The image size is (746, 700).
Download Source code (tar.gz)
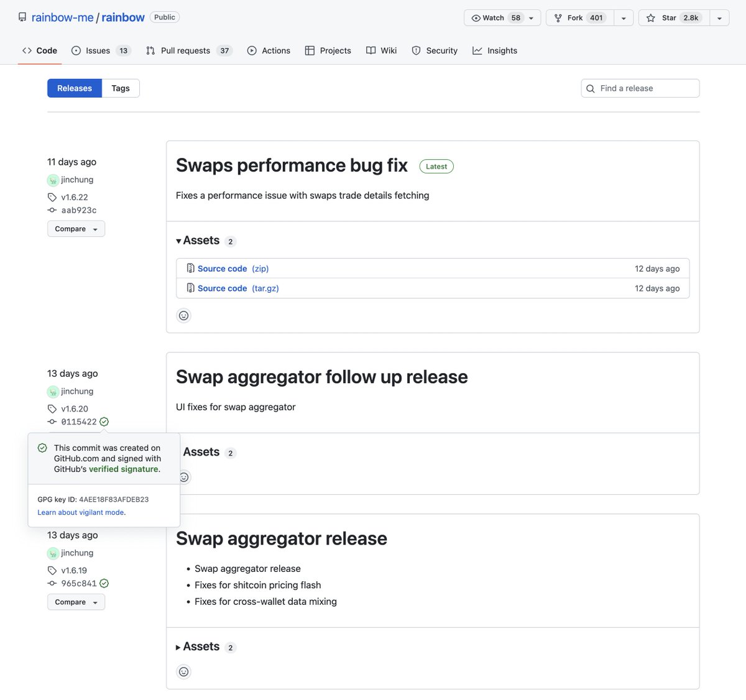[x=238, y=288]
